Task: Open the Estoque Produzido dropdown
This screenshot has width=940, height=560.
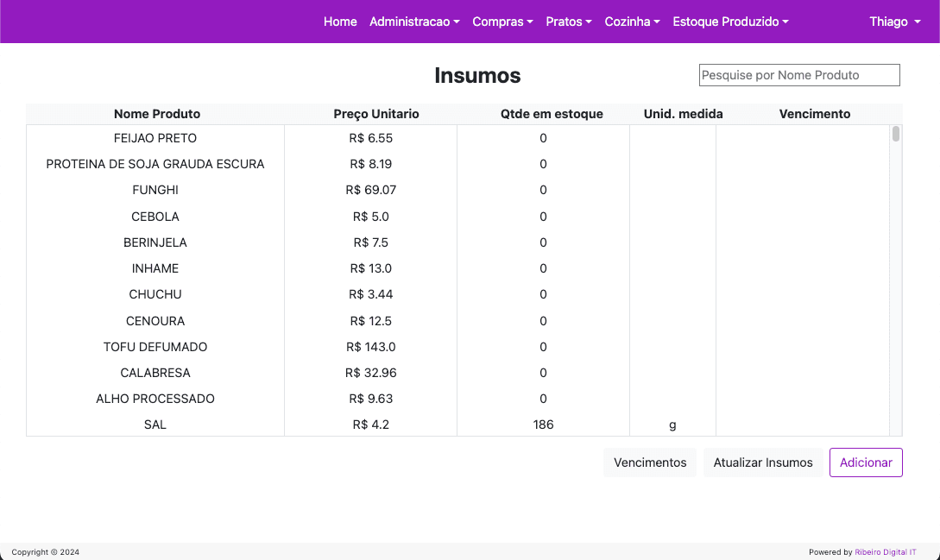Action: click(730, 22)
